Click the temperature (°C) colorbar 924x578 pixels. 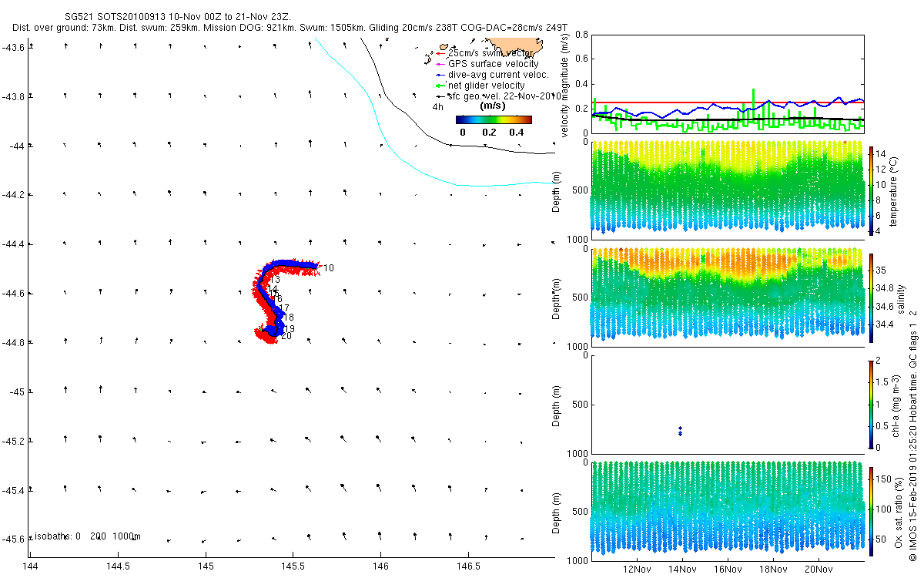[x=872, y=190]
